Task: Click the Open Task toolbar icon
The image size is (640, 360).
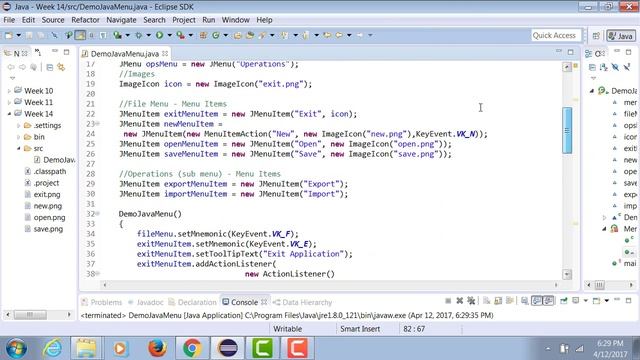Action: [249, 36]
